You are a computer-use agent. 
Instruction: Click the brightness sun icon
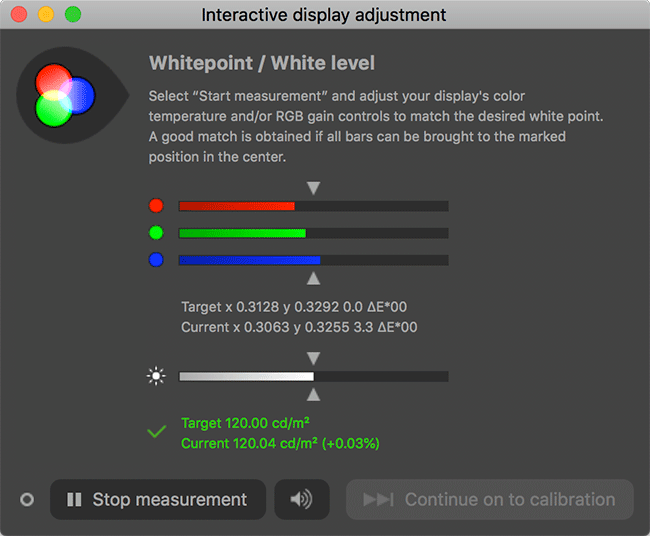coord(155,377)
